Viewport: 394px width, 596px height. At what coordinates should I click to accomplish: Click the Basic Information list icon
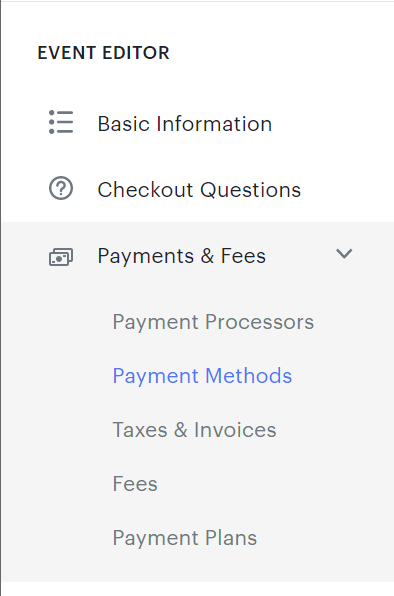click(61, 122)
